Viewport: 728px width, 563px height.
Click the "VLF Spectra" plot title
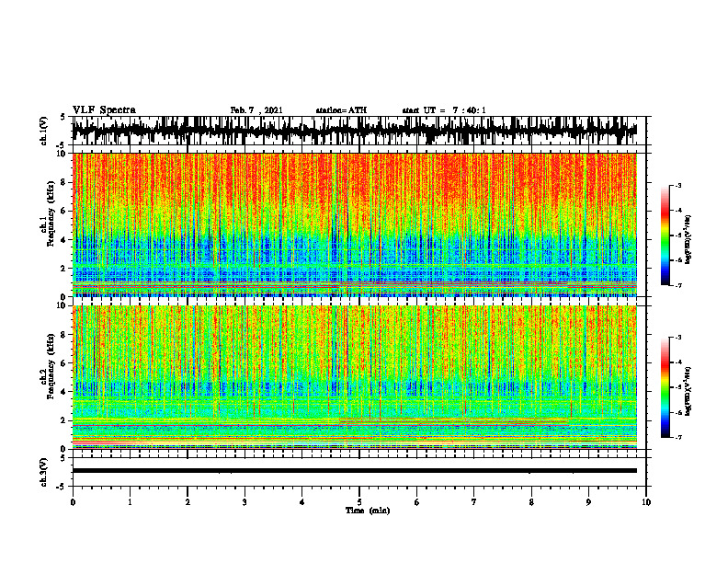point(104,110)
